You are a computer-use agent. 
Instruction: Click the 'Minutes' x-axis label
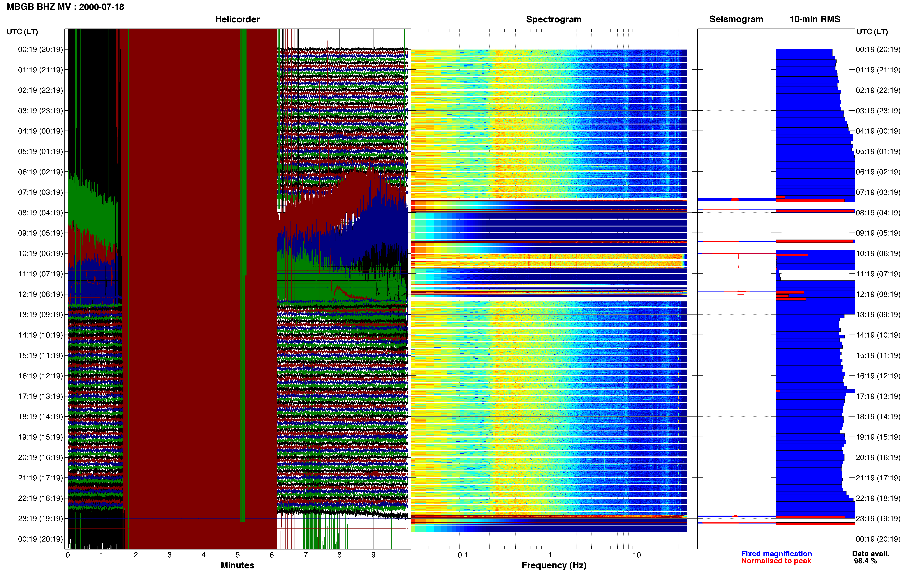(237, 565)
